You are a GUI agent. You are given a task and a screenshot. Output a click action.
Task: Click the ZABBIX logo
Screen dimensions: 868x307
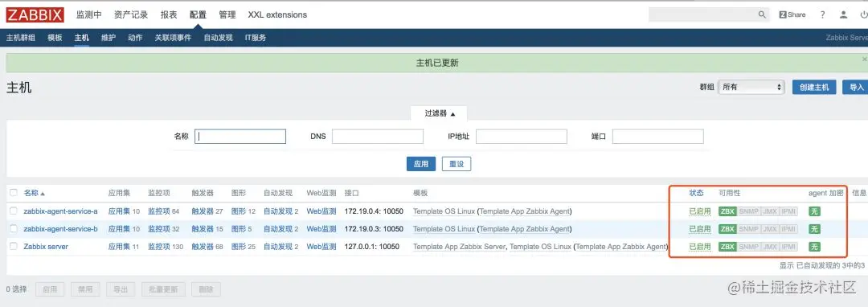tap(35, 15)
